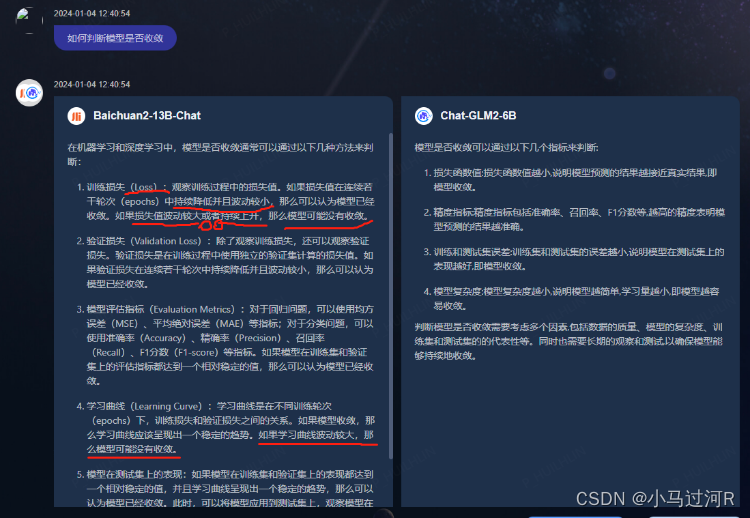Click Baichuan item 3 模型评估指标 (Evaluation Metrics)
Viewport: 750px width, 518px height.
pyautogui.click(x=225, y=345)
